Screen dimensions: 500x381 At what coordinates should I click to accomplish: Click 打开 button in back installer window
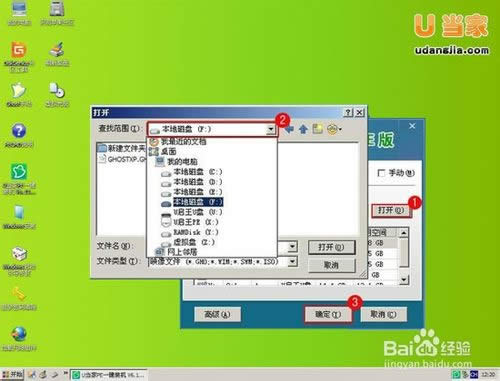point(391,211)
